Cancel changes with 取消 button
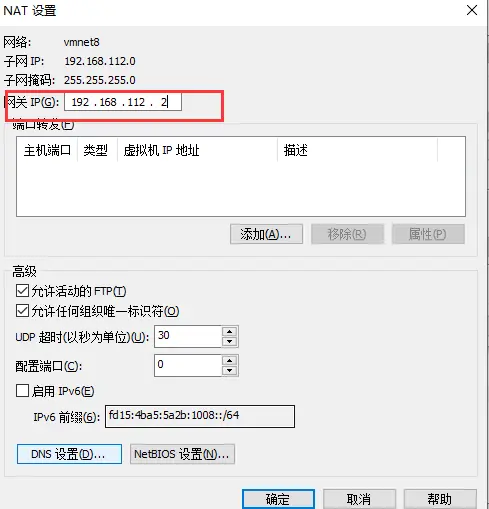 point(359,499)
